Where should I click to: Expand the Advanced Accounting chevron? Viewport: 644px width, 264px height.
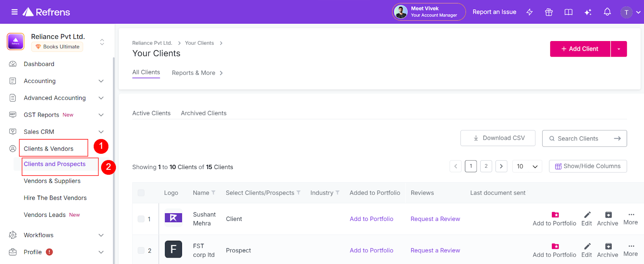click(x=101, y=98)
